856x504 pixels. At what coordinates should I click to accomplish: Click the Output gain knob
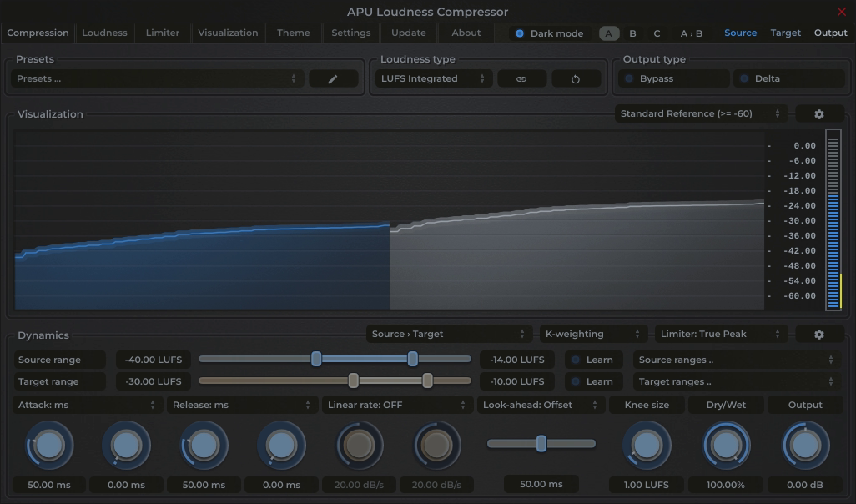(x=805, y=446)
